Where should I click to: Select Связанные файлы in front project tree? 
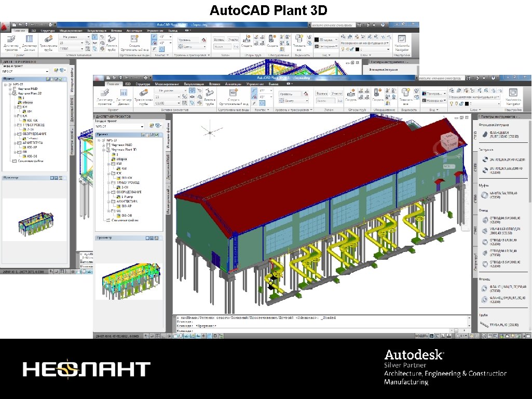(x=122, y=220)
